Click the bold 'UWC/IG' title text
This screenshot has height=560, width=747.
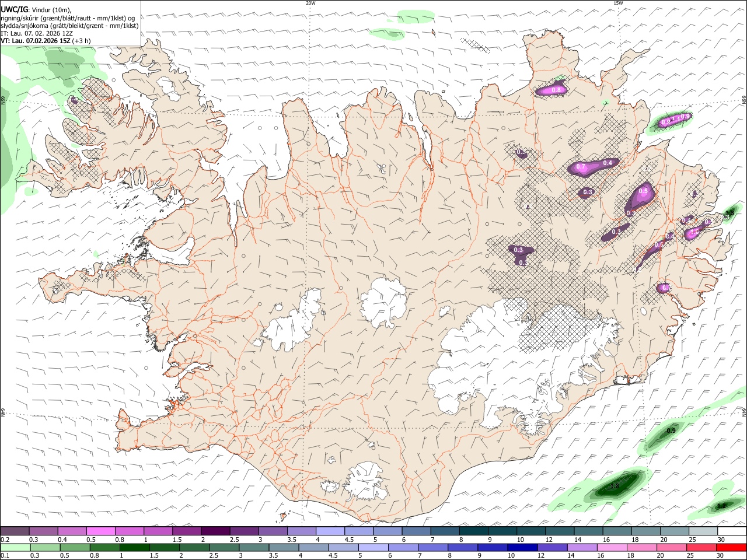pos(13,10)
